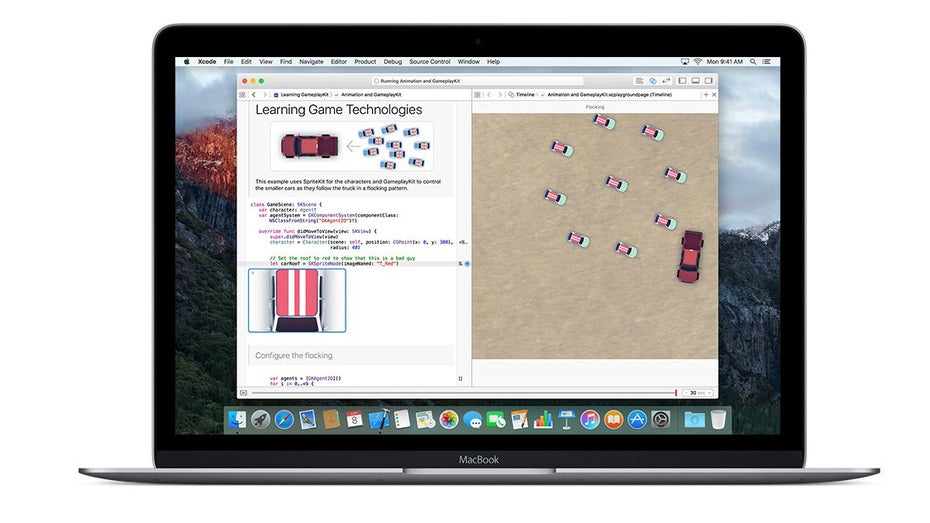Screen dimensions: 930x523
Task: Open Reminders from the Dock
Action: point(402,420)
